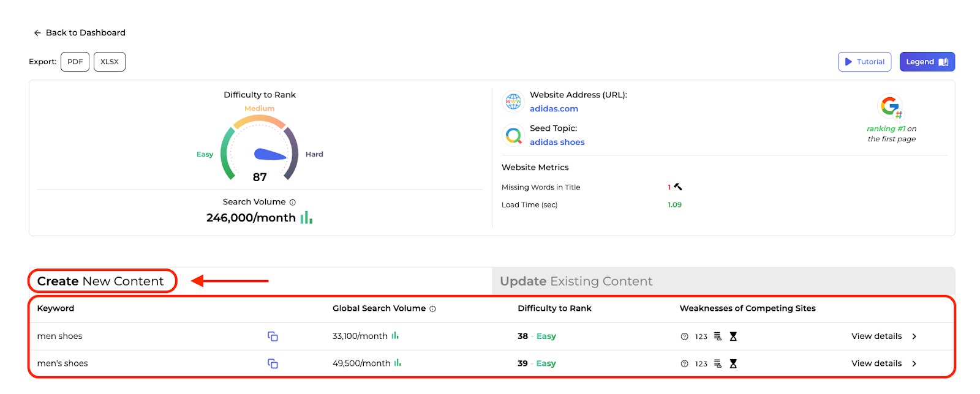Click the 33,100/month volume value
The width and height of the screenshot is (980, 394).
[x=360, y=336]
